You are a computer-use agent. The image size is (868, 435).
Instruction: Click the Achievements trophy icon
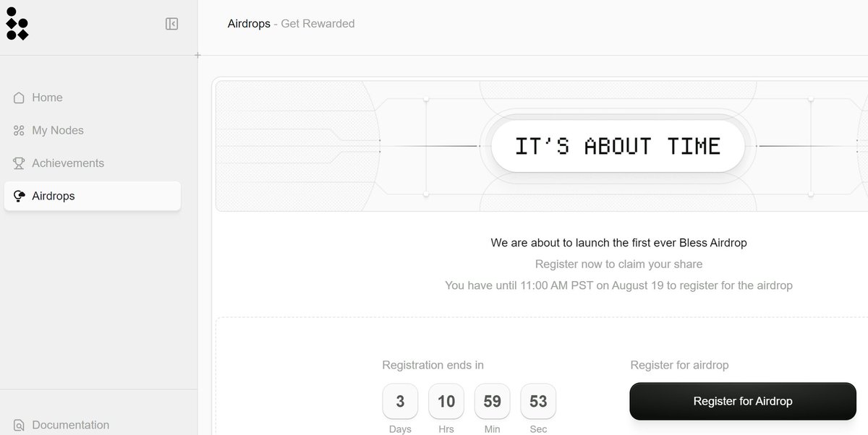click(x=19, y=163)
